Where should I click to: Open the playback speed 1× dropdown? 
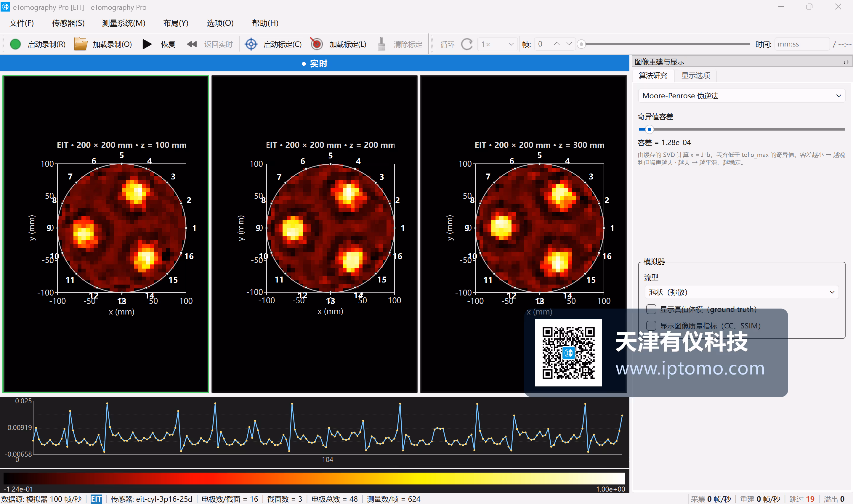[x=497, y=44]
